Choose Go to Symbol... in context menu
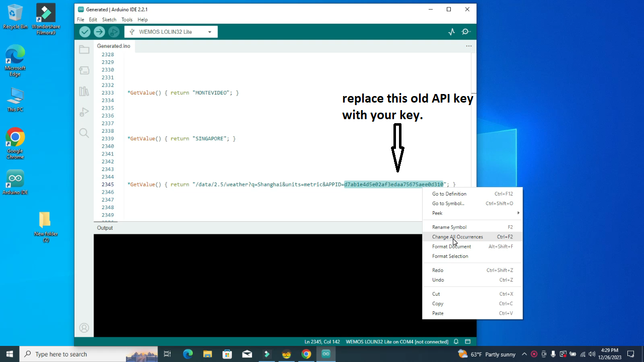 [472, 204]
